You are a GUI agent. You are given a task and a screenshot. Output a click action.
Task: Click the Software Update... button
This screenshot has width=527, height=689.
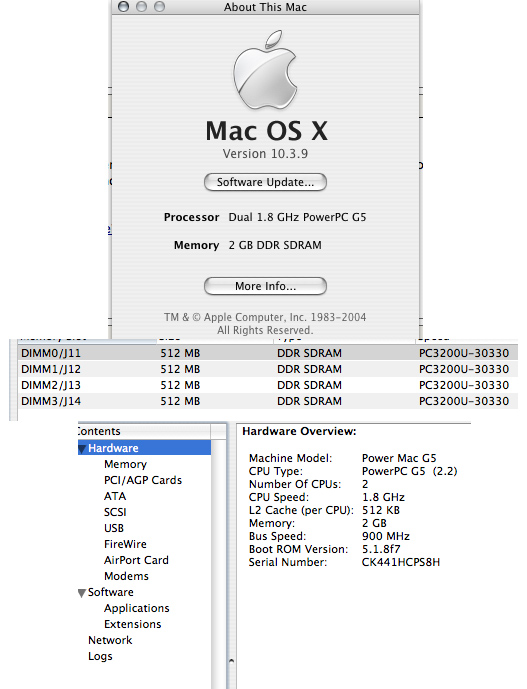[265, 182]
